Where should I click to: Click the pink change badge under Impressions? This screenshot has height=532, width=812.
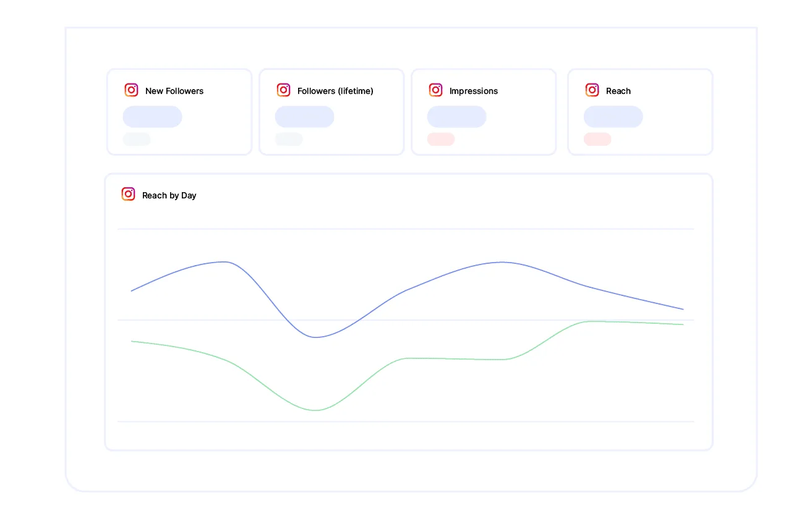440,139
